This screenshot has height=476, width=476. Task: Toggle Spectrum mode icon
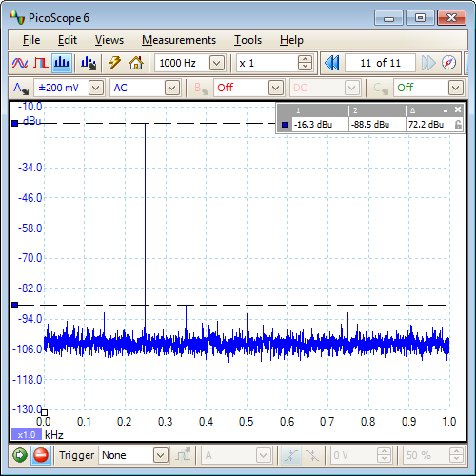click(x=62, y=63)
